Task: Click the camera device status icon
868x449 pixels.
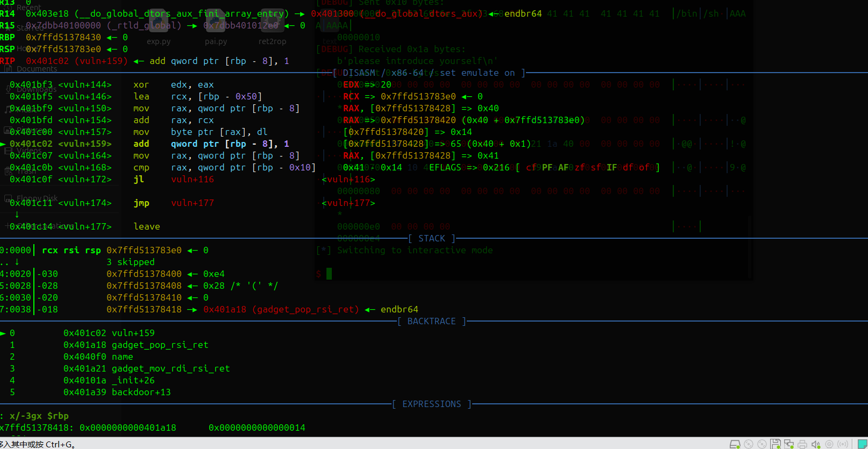Action: [829, 444]
